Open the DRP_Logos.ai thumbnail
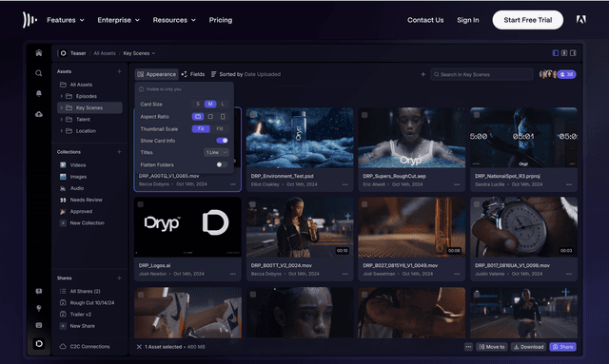The width and height of the screenshot is (609, 364). [187, 227]
